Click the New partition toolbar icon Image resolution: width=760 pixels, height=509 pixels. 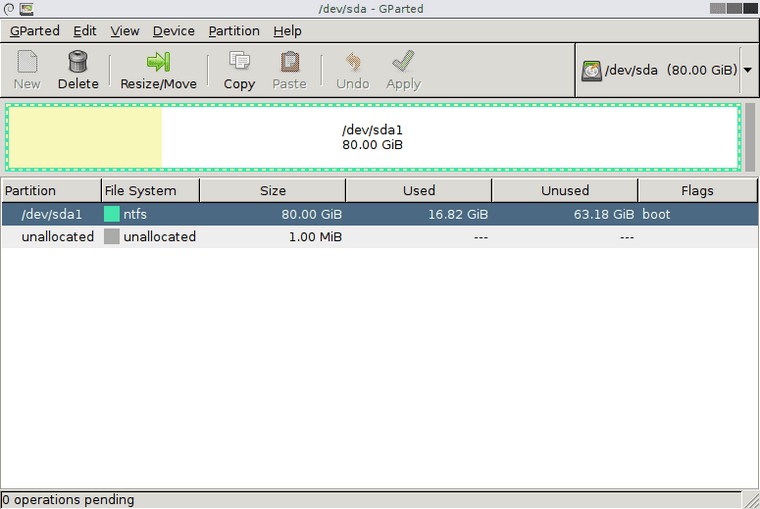point(27,62)
